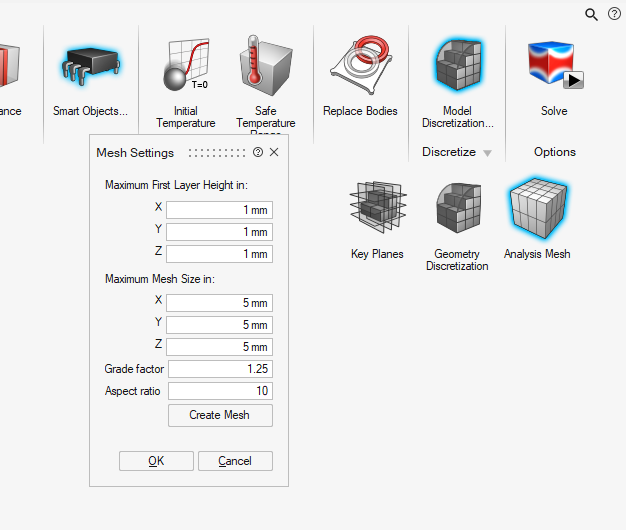The width and height of the screenshot is (626, 530).
Task: Select Safe Temperature Range tool
Action: [265, 82]
